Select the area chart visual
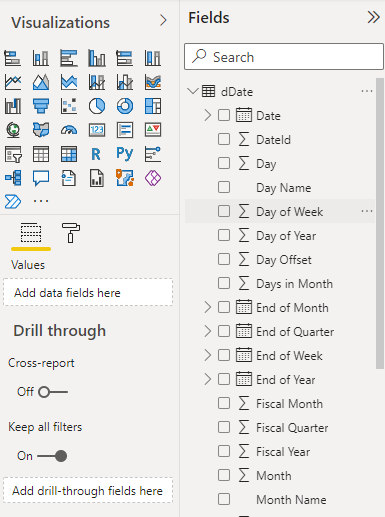This screenshot has height=517, width=385. click(x=41, y=82)
